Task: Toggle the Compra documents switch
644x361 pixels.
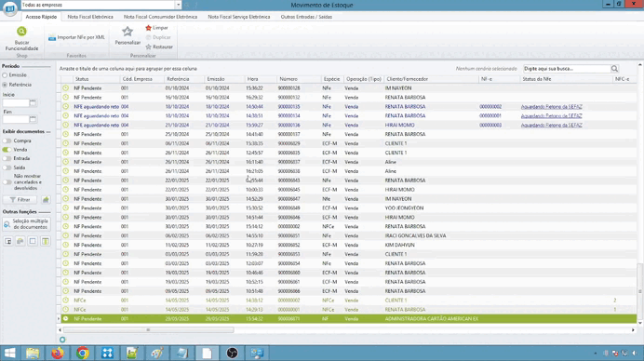Action: click(x=7, y=140)
